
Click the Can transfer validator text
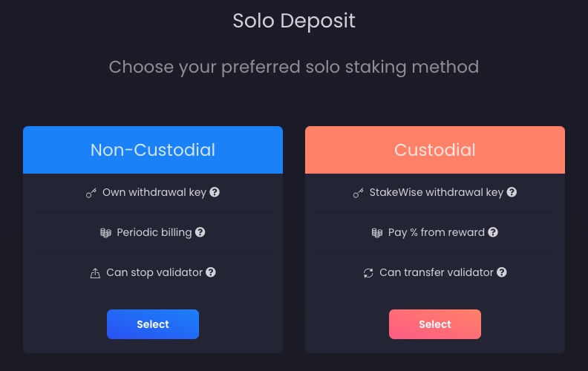[x=437, y=272]
